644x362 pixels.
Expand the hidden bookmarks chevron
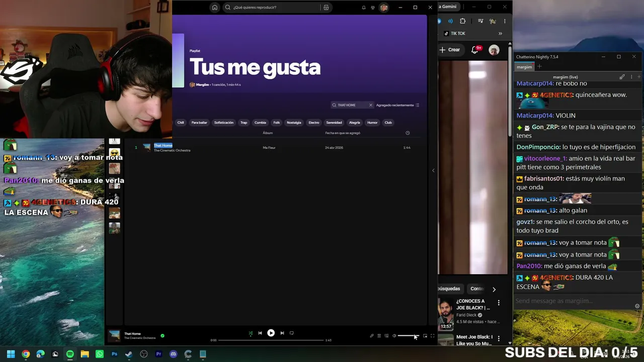pos(500,34)
